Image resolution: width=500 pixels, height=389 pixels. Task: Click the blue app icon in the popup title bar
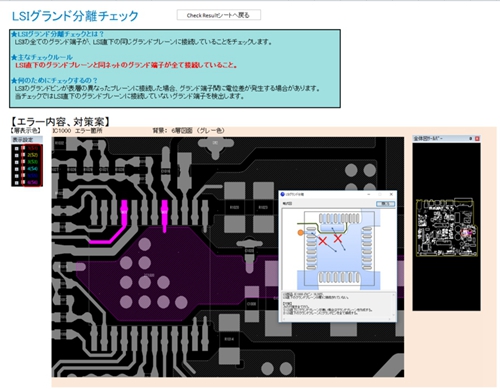point(282,194)
